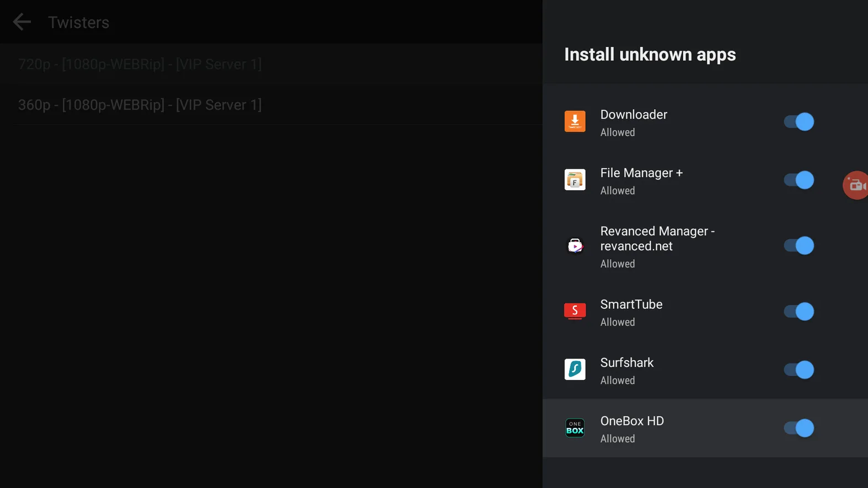Click the SmartTube label
868x488 pixels.
click(631, 304)
